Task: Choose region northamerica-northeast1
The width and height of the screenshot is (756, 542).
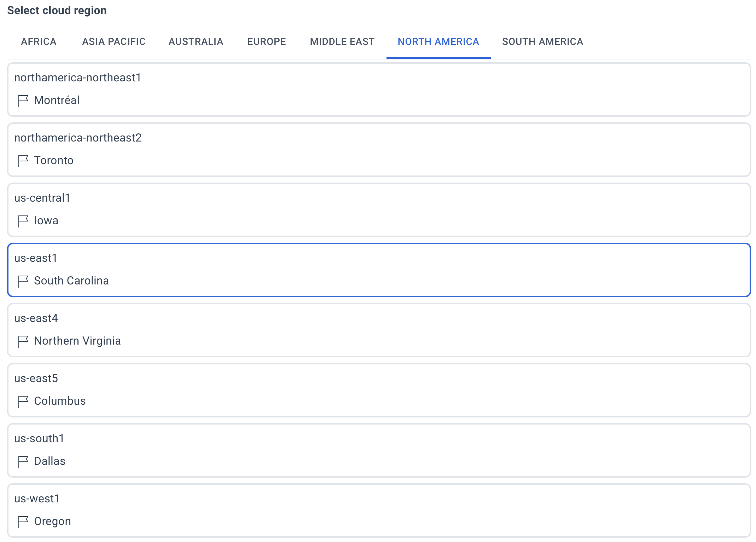Action: (x=379, y=90)
